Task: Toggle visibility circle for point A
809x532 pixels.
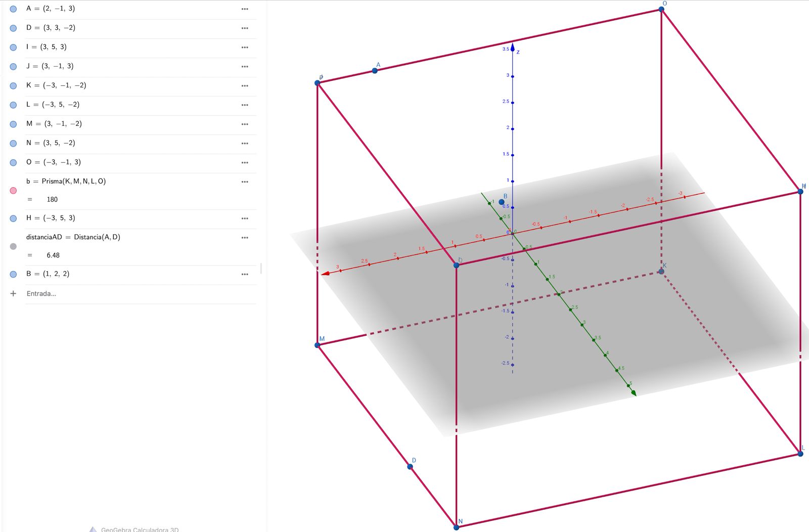Action: pos(13,9)
